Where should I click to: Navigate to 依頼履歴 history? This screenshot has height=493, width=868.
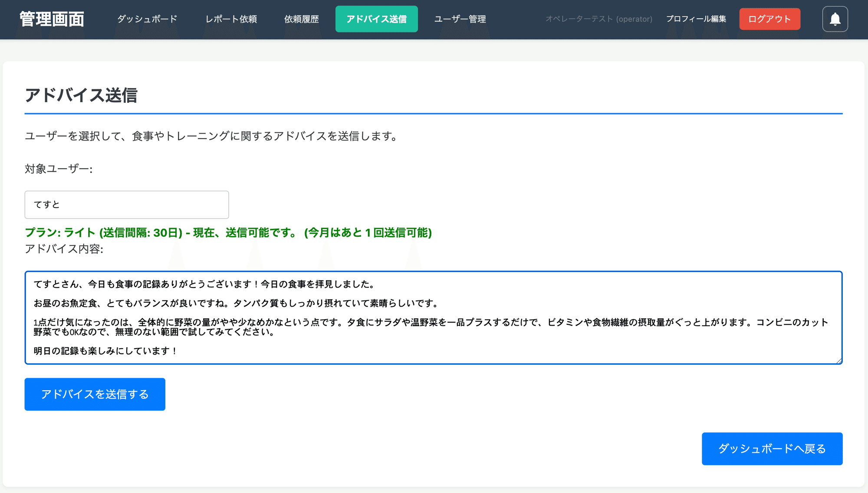(302, 19)
